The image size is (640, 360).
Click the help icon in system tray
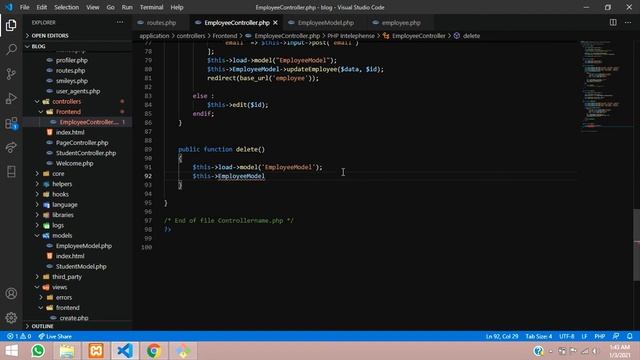click(538, 351)
